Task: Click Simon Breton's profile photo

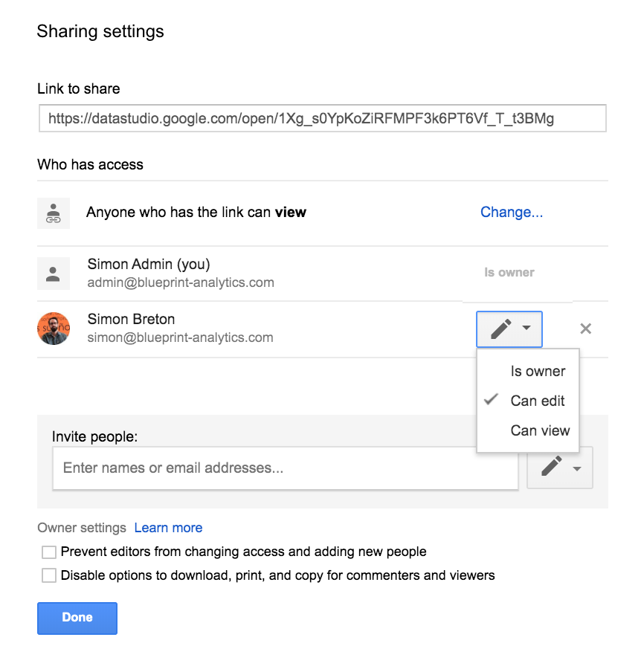Action: (54, 329)
